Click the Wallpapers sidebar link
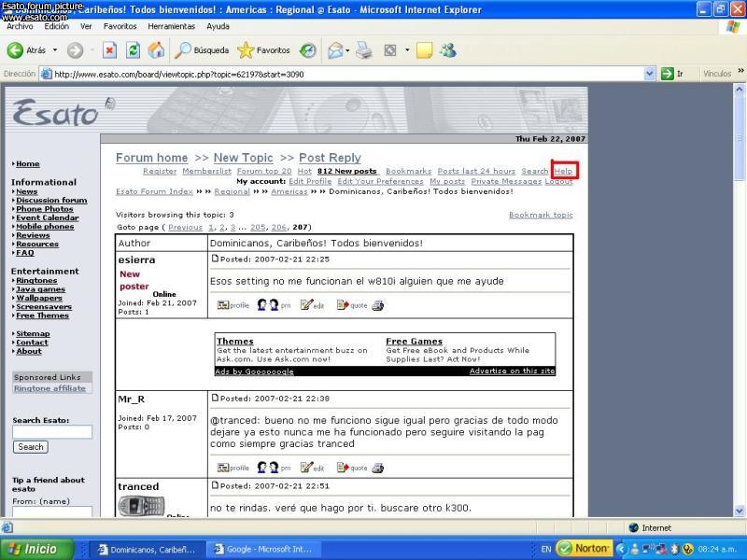This screenshot has width=747, height=560. (x=39, y=298)
